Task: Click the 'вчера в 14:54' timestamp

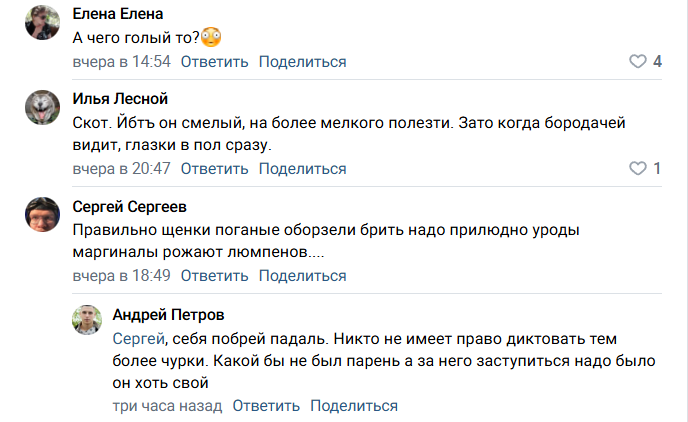Action: click(122, 62)
